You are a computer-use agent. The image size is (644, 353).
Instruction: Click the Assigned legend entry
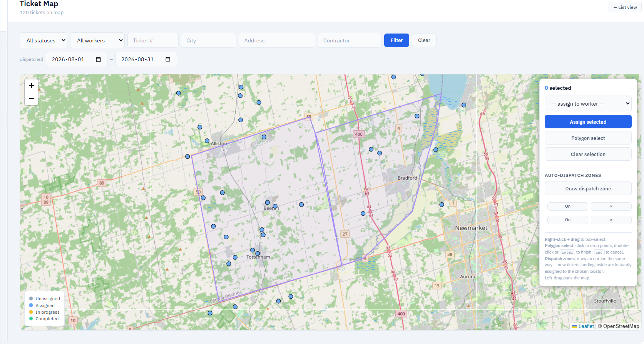click(42, 306)
